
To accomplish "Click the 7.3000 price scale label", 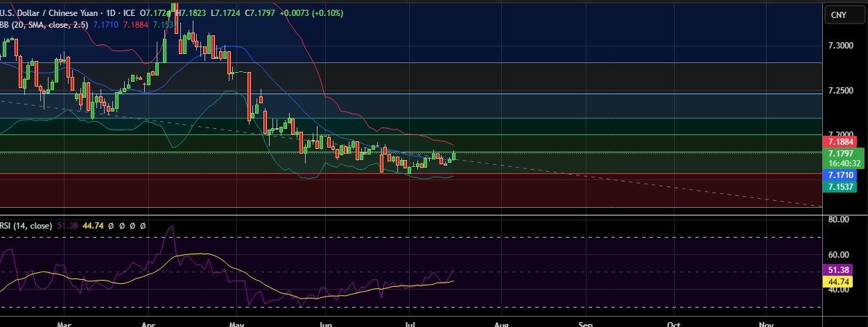I will tap(841, 46).
